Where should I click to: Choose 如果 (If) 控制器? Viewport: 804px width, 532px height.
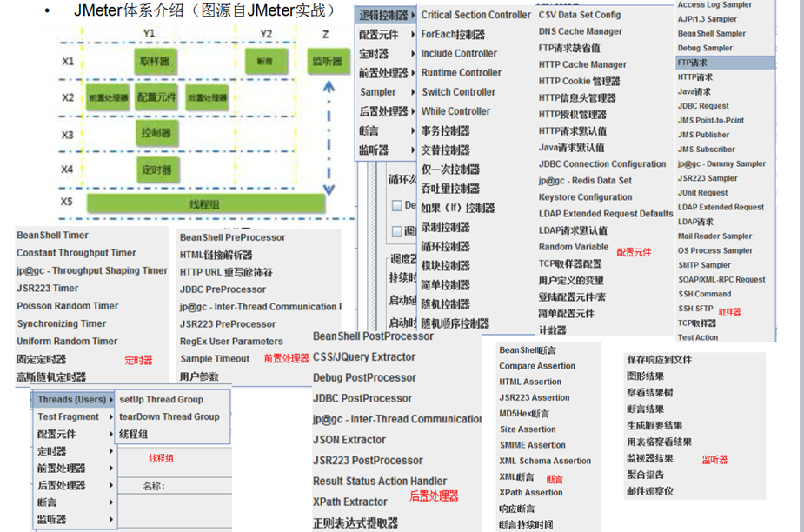pos(457,208)
